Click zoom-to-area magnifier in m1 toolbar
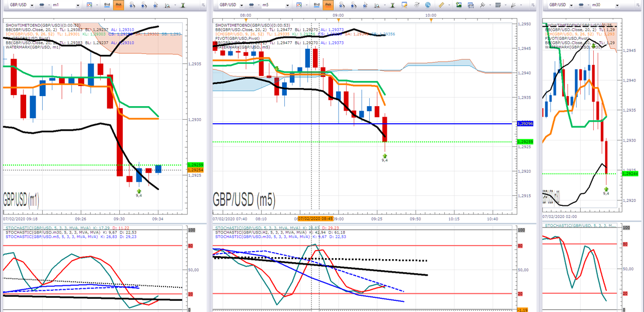The image size is (644, 312). (168, 5)
